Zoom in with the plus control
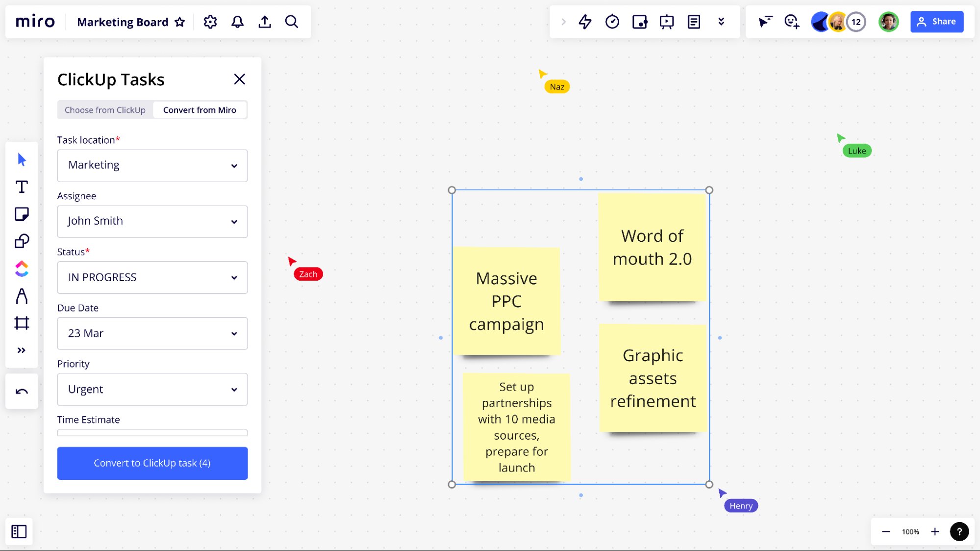 (x=935, y=531)
